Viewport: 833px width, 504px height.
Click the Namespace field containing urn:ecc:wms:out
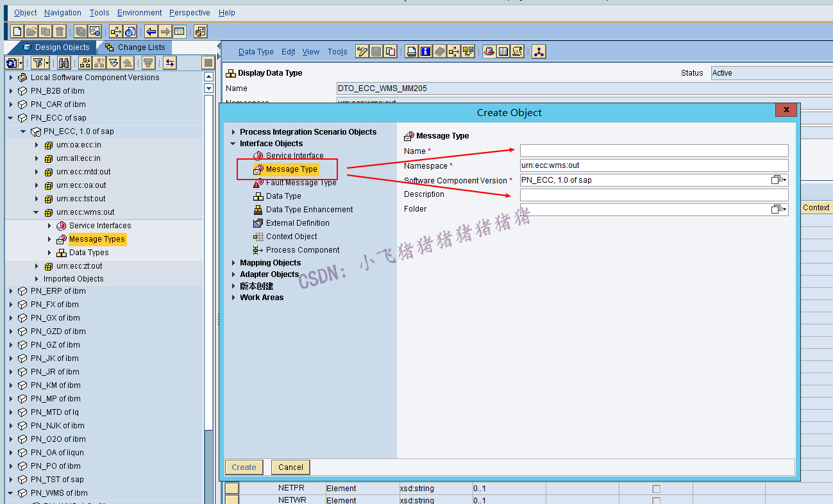point(654,165)
